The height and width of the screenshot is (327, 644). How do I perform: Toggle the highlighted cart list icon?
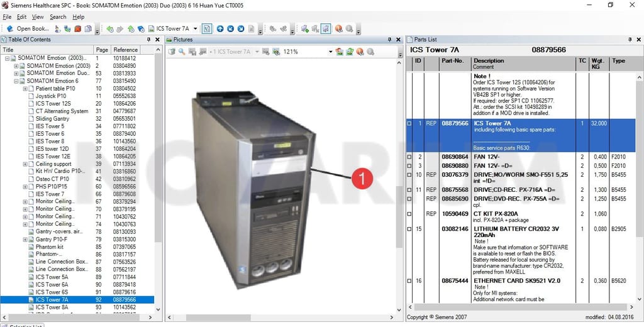coord(326,29)
